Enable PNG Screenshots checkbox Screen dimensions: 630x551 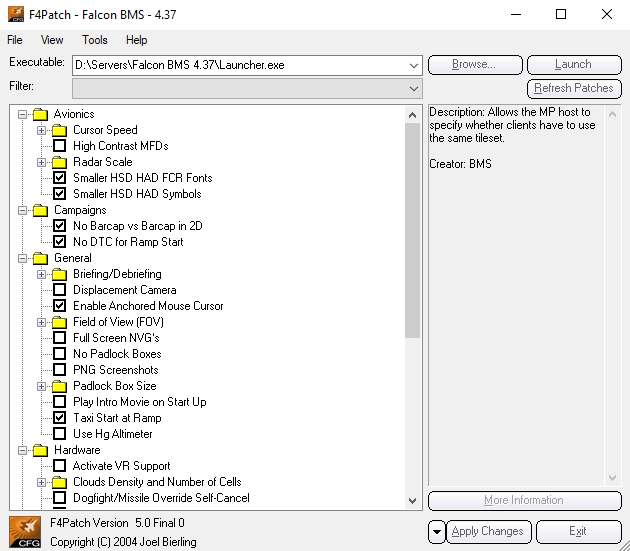59,370
